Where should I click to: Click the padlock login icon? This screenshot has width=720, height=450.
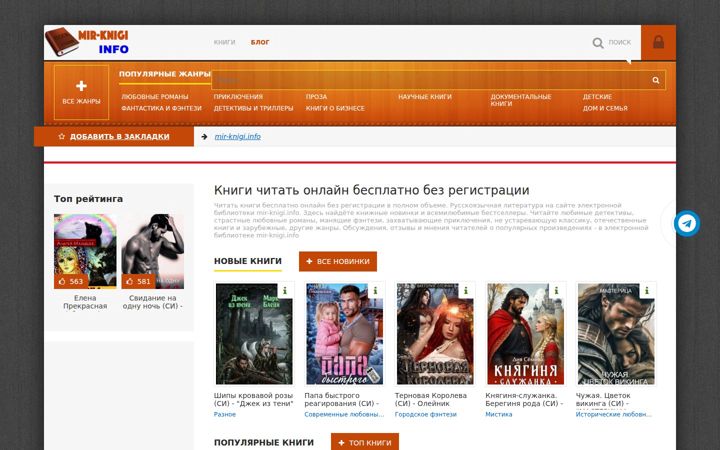pyautogui.click(x=658, y=42)
